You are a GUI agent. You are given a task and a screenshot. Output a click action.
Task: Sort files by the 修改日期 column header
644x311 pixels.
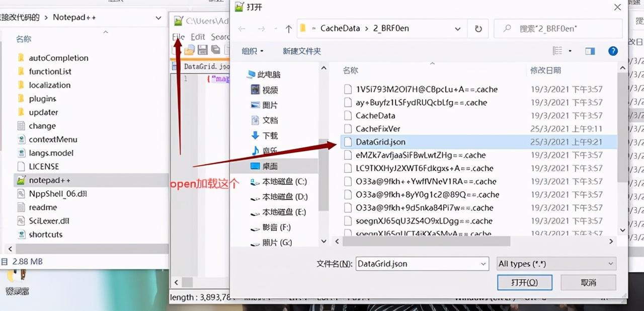(x=545, y=70)
